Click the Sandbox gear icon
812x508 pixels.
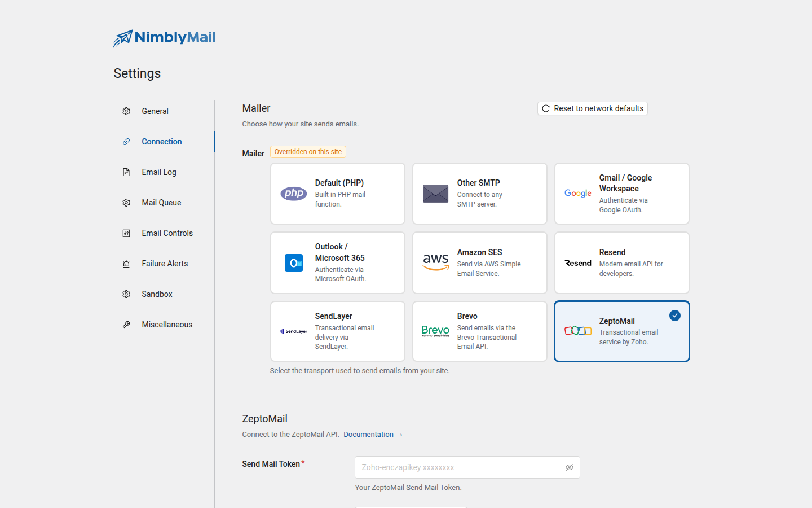pos(126,294)
